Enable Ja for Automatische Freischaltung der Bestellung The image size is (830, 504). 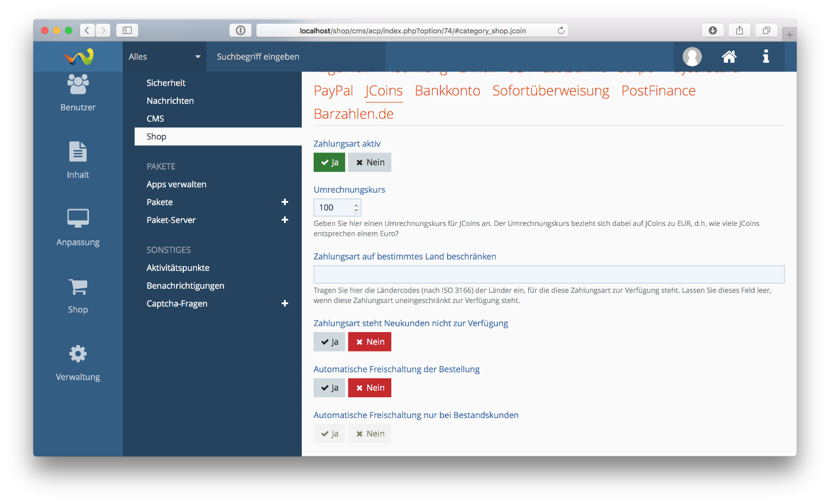pos(329,388)
